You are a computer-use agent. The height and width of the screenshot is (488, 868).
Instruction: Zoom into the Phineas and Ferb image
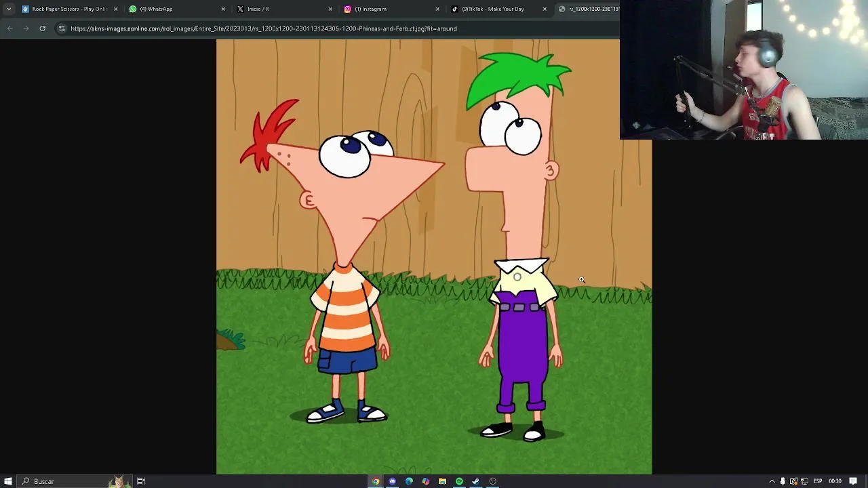coord(434,257)
